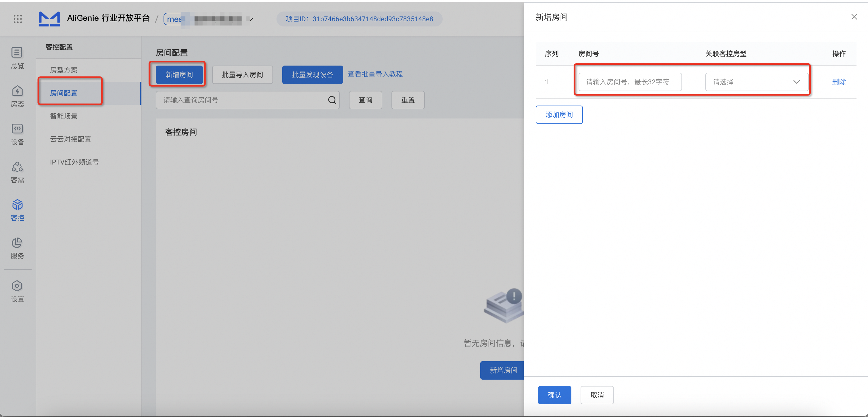
Task: Click the search magnifier icon
Action: click(x=332, y=100)
